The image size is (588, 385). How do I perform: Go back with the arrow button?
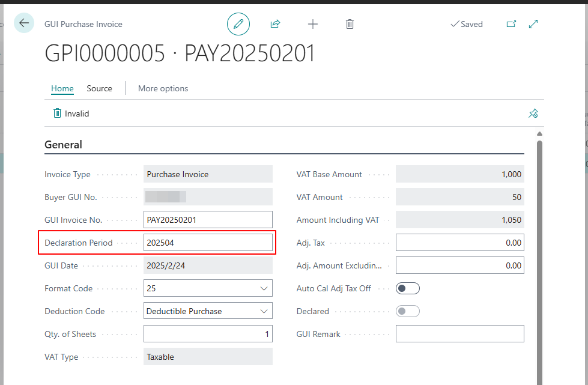coord(24,23)
